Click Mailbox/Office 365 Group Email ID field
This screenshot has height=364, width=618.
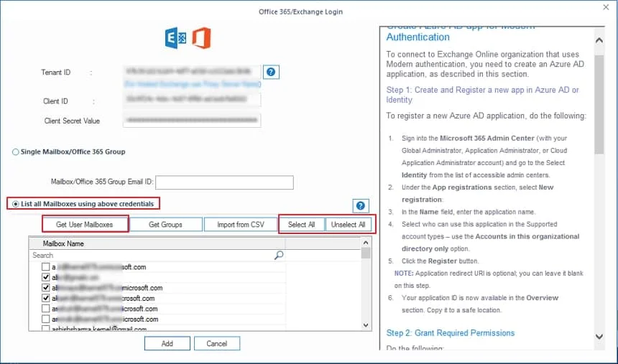pyautogui.click(x=225, y=182)
